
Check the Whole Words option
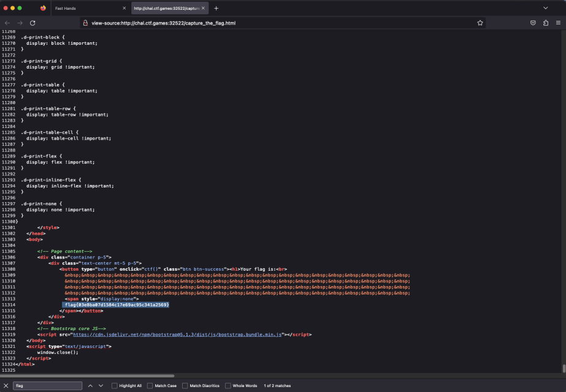tap(228, 385)
